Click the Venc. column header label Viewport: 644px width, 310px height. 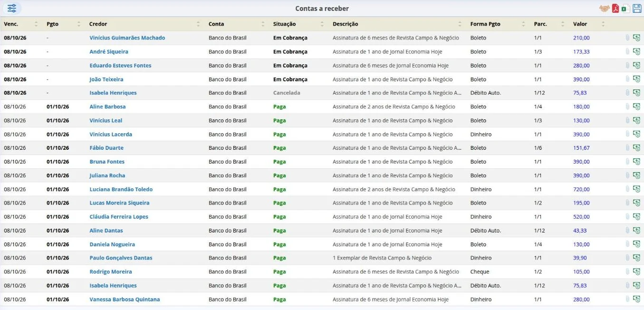(x=11, y=24)
